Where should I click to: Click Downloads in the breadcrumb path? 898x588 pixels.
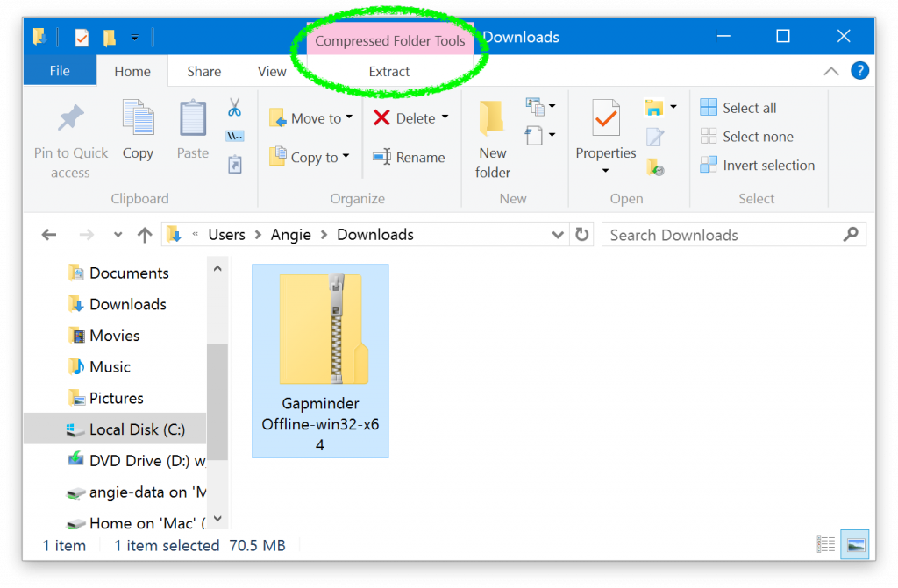point(375,235)
